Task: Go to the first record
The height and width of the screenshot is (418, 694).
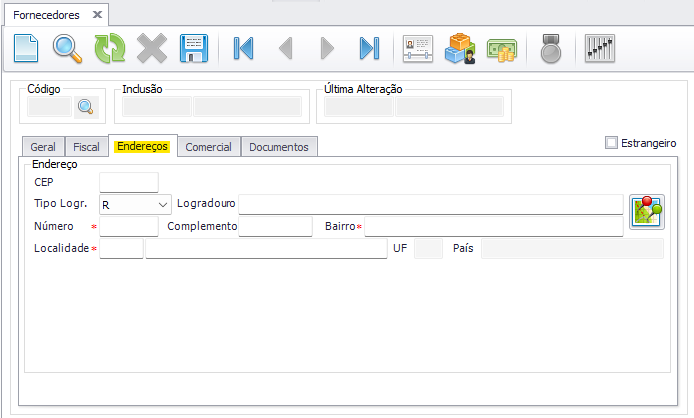Action: pyautogui.click(x=243, y=48)
